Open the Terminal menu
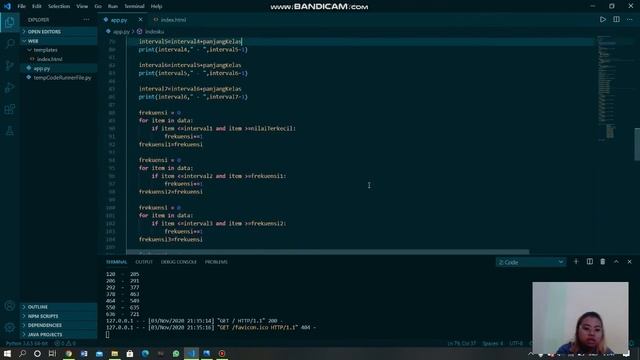Viewport: 640px width, 360px height. click(134, 6)
